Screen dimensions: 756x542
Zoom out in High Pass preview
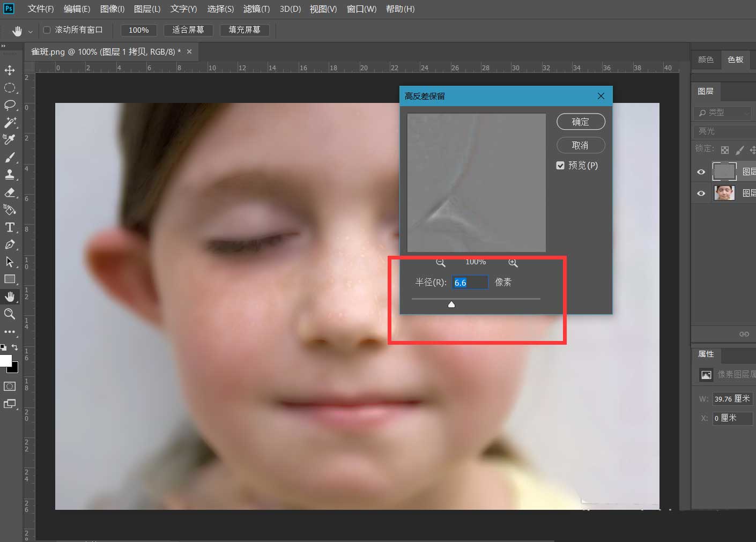441,262
